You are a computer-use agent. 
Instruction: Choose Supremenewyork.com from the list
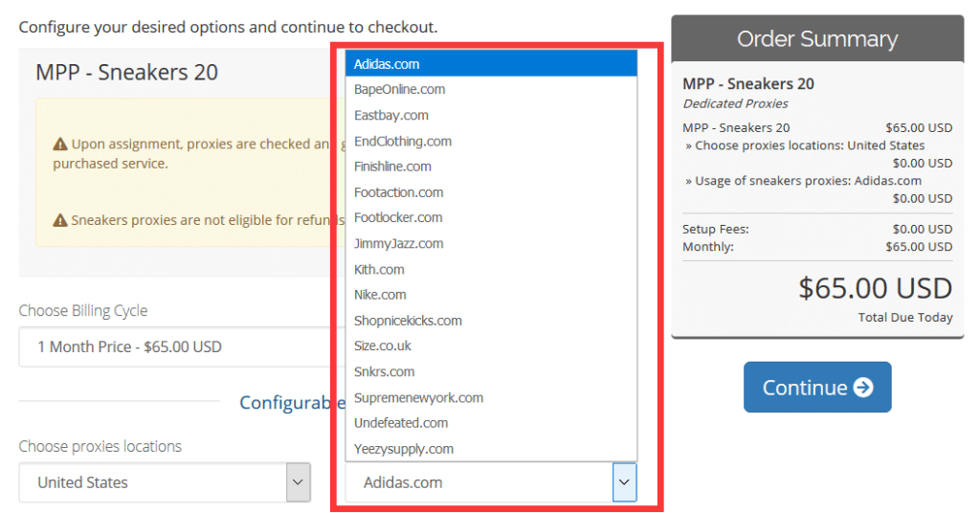[x=491, y=397]
